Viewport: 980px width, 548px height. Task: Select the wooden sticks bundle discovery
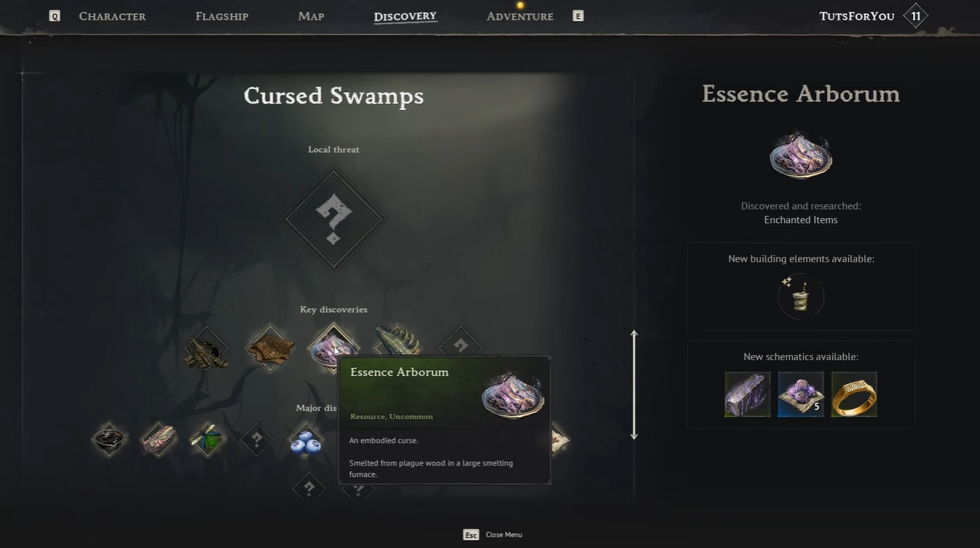pyautogui.click(x=206, y=348)
